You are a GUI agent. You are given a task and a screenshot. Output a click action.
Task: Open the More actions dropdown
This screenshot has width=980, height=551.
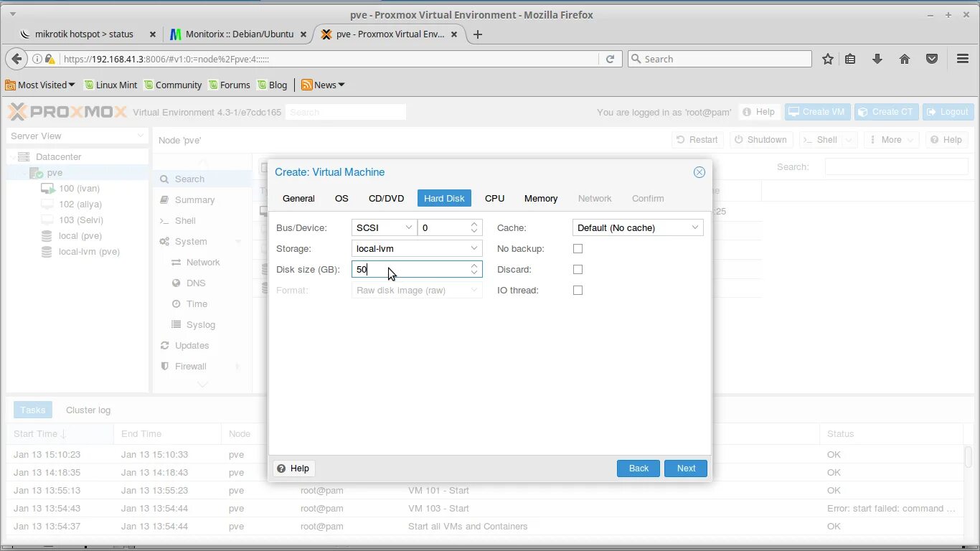point(891,139)
